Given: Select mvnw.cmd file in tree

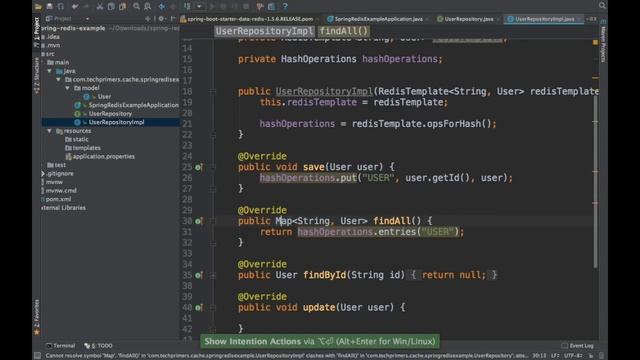Looking at the screenshot, I should point(59,191).
